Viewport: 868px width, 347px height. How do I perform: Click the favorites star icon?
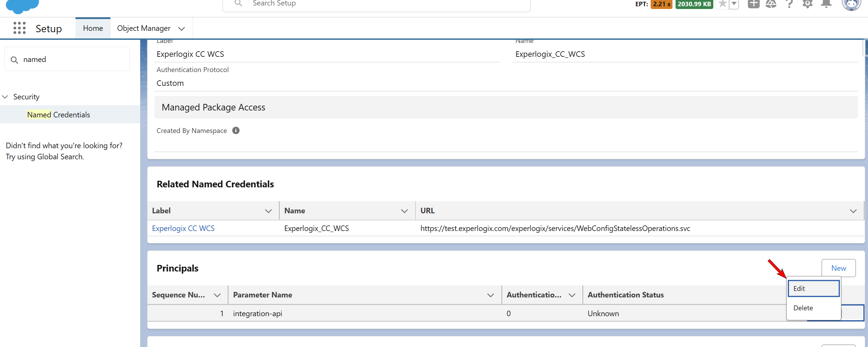click(x=722, y=4)
